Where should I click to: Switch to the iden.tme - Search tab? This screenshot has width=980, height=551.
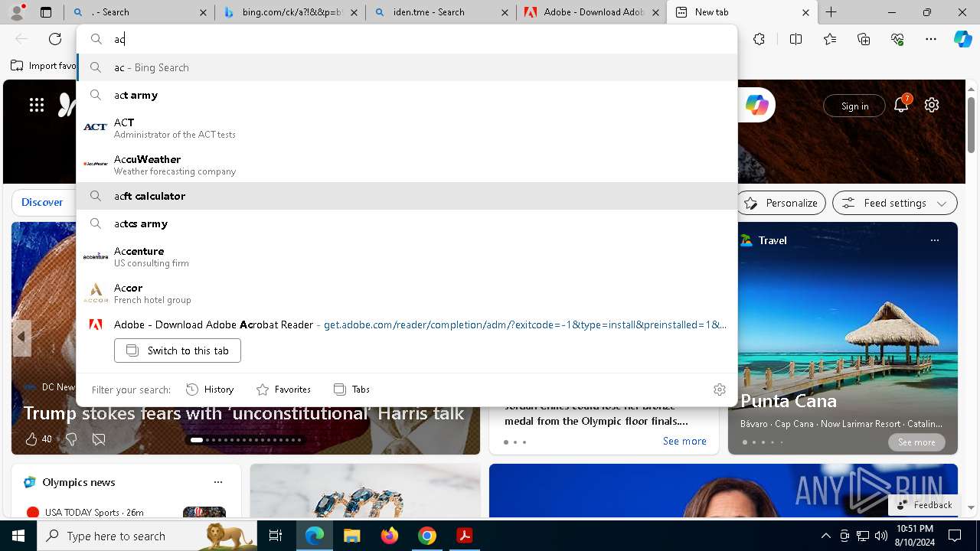click(440, 12)
